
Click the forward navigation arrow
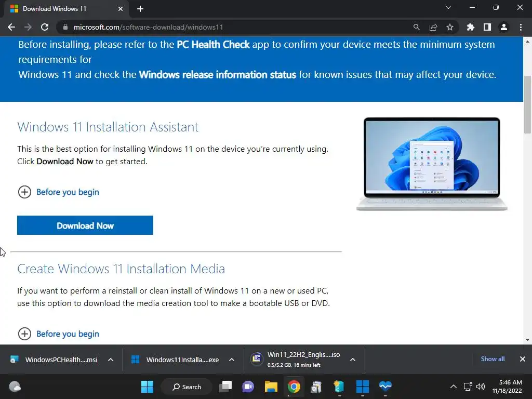pos(28,27)
